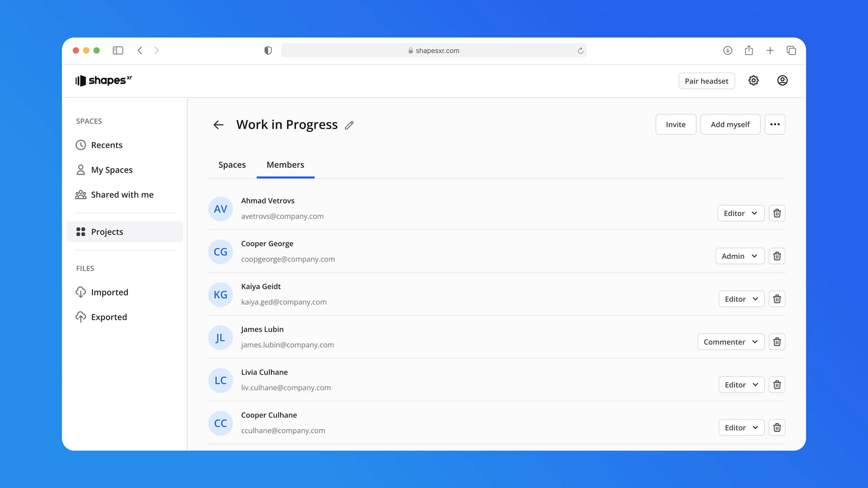
Task: Open Kaiya Geidt's Editor role dropdown
Action: (x=741, y=299)
